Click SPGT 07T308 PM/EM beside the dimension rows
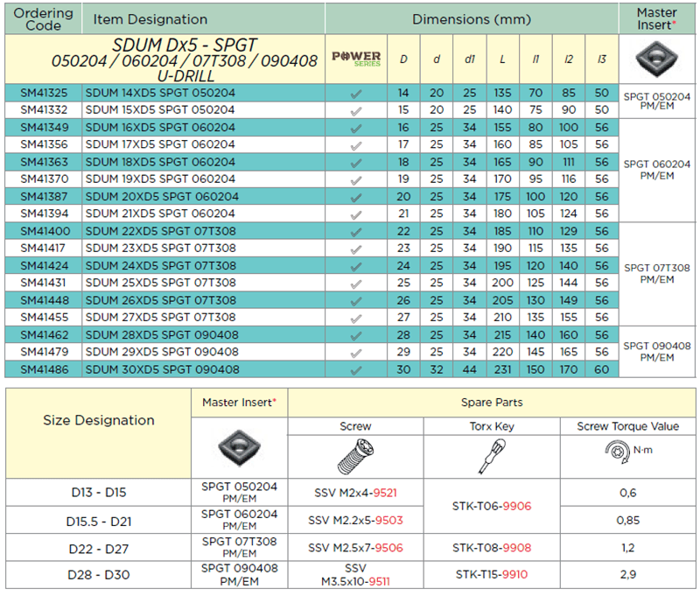 tap(657, 274)
